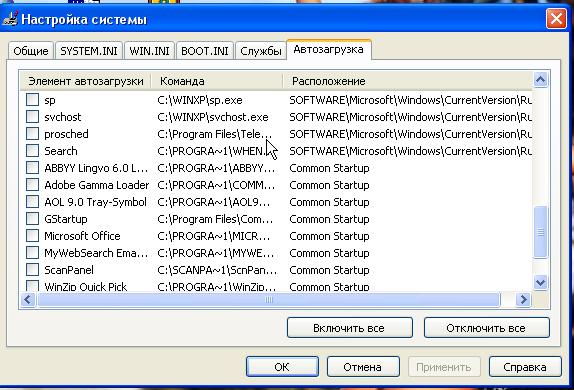Open the SYSTEM.INI tab
Screen dimensions: 574x390
(89, 51)
